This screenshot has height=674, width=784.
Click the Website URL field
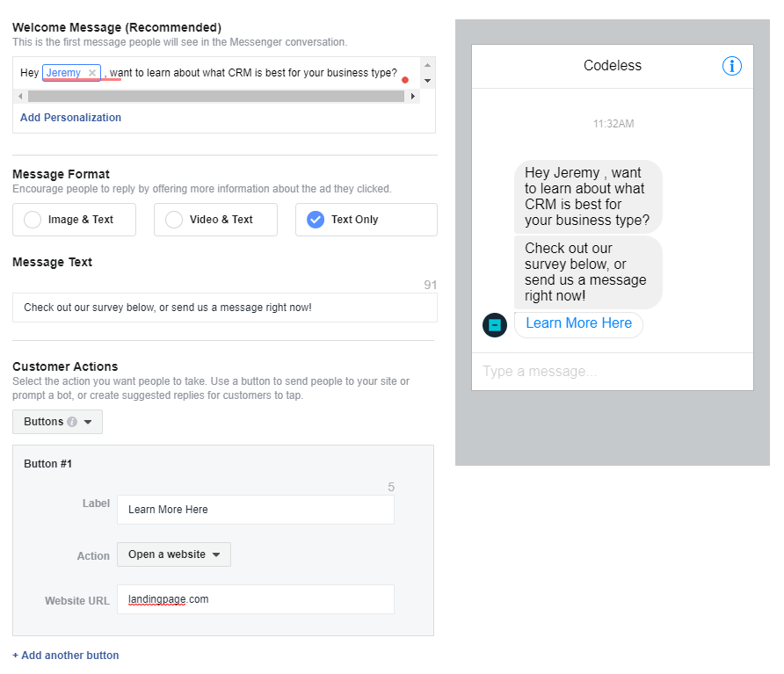(x=256, y=599)
